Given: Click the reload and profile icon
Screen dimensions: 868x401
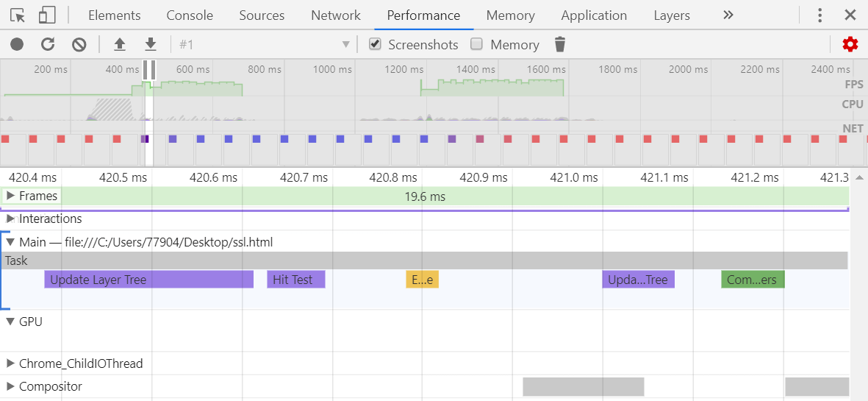Looking at the screenshot, I should click(48, 45).
